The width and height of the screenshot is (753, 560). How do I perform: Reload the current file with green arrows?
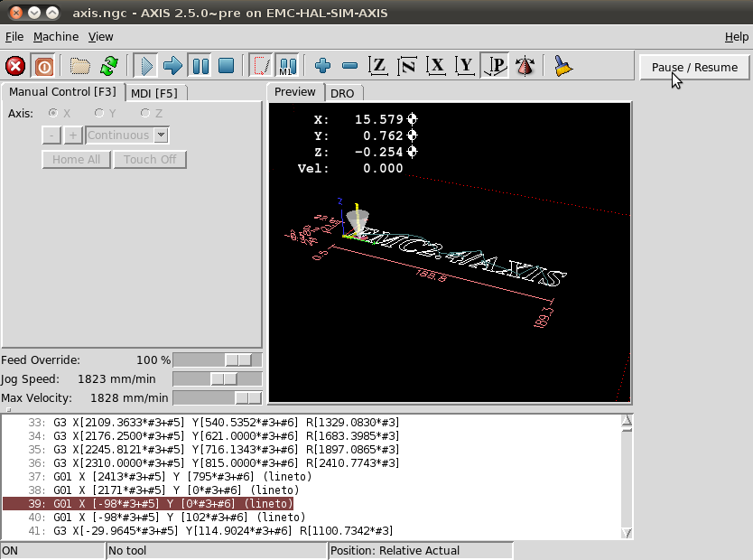click(109, 66)
